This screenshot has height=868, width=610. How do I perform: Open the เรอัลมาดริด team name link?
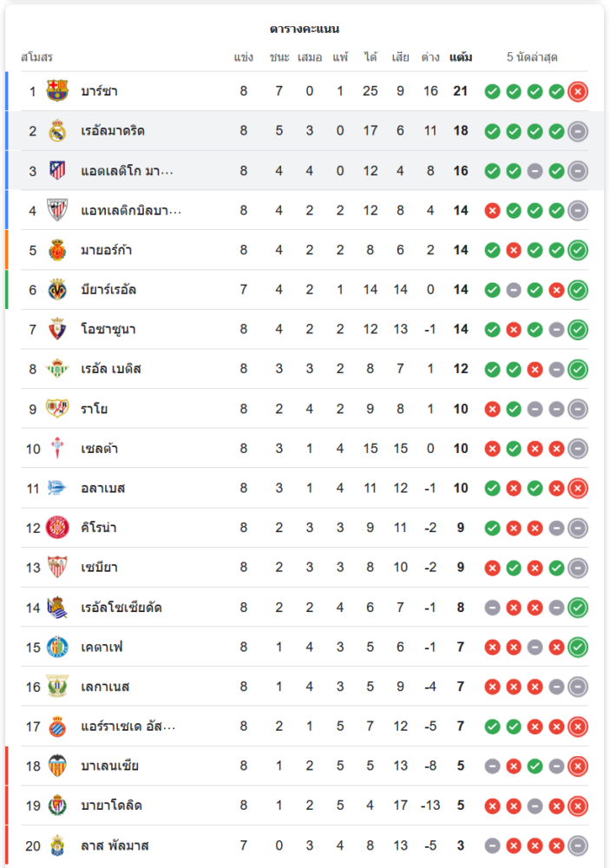[x=113, y=131]
